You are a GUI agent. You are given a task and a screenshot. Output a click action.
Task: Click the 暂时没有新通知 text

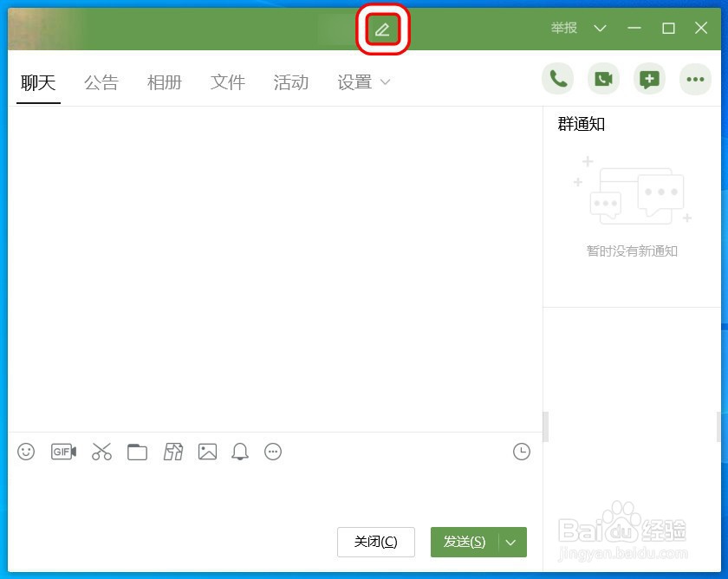[x=632, y=251]
